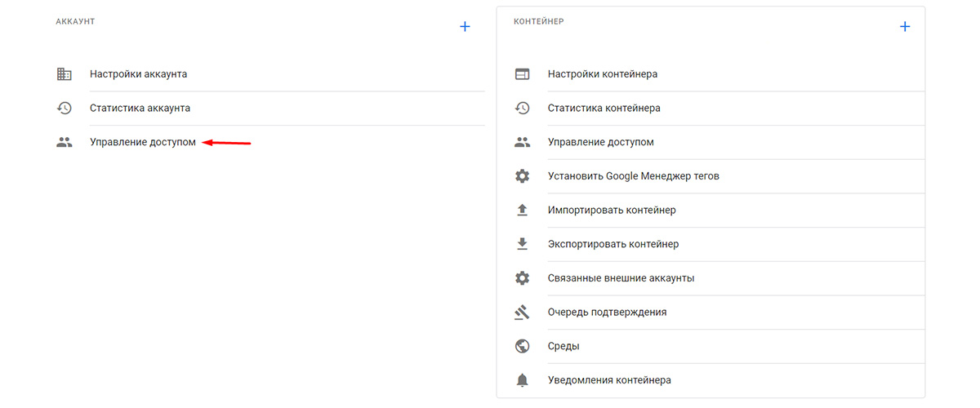Click the building icon for account settings

click(65, 74)
